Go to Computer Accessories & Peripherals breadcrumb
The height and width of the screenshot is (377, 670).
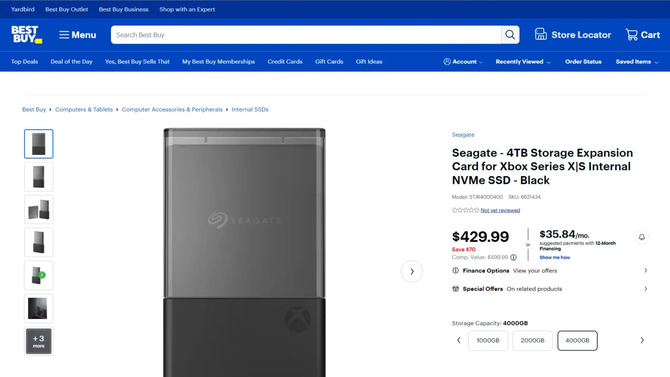tap(172, 109)
